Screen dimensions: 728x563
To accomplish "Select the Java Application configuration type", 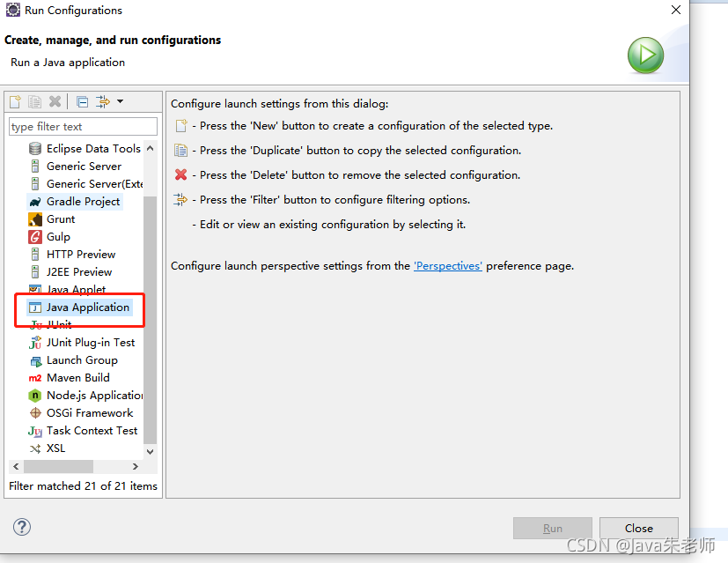I will click(80, 307).
